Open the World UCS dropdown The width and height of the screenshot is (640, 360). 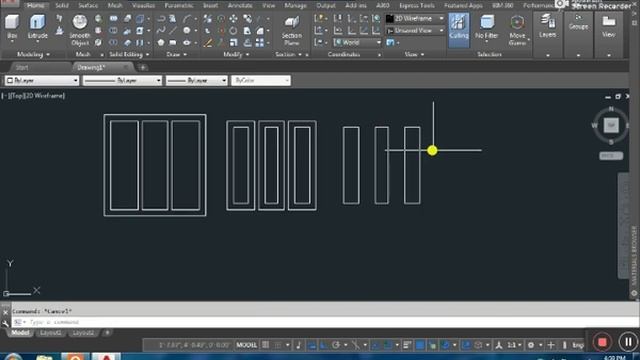pyautogui.click(x=357, y=42)
